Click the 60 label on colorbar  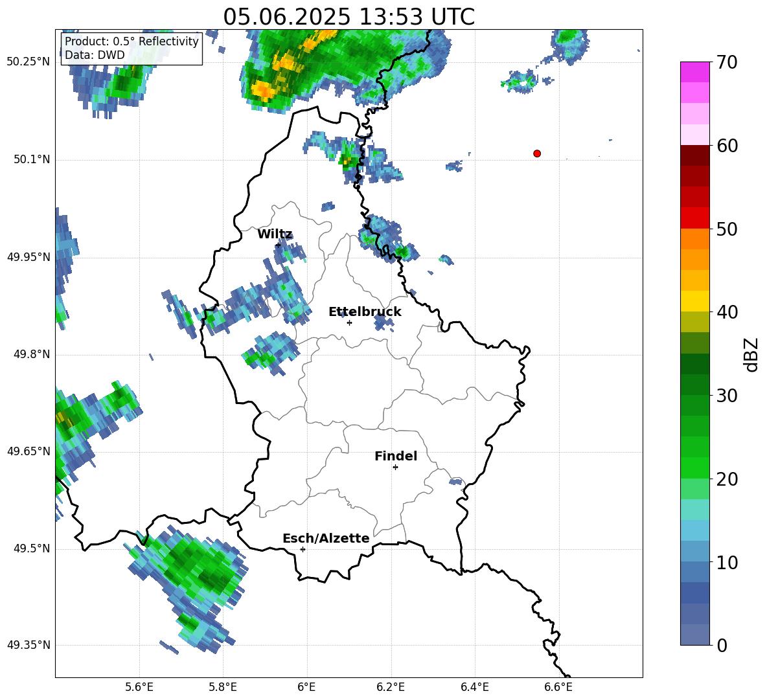(x=727, y=146)
